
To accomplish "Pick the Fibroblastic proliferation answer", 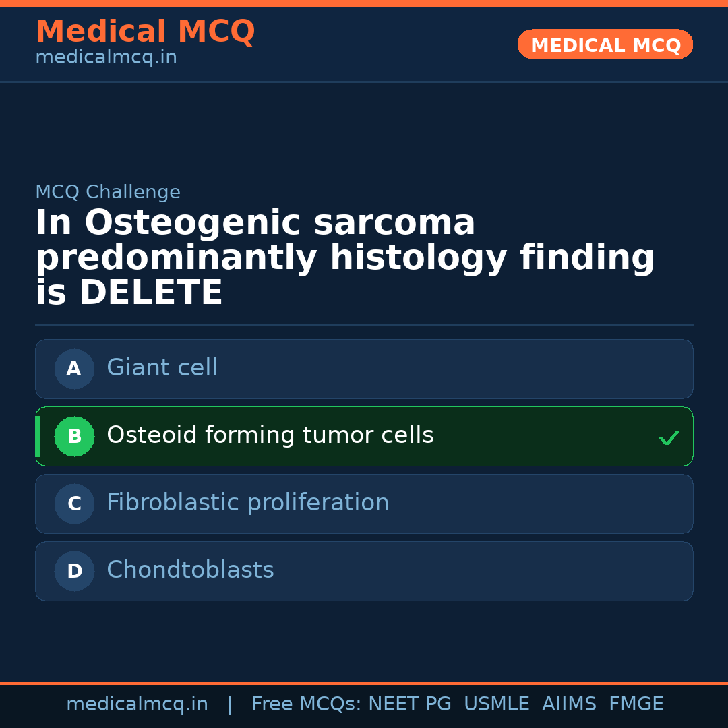I will pyautogui.click(x=364, y=504).
